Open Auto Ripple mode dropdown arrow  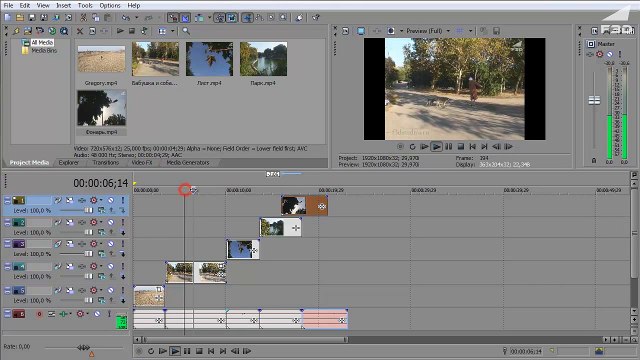pos(209,18)
